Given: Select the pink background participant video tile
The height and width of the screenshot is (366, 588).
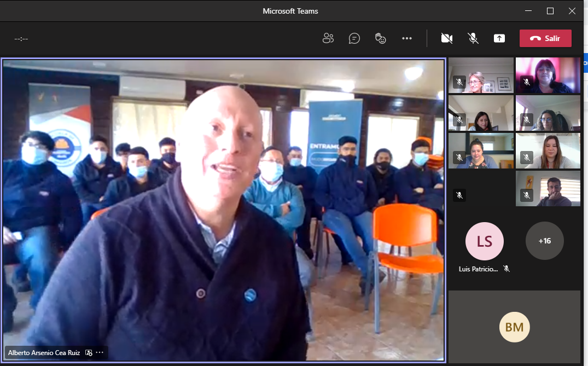Looking at the screenshot, I should tap(548, 75).
